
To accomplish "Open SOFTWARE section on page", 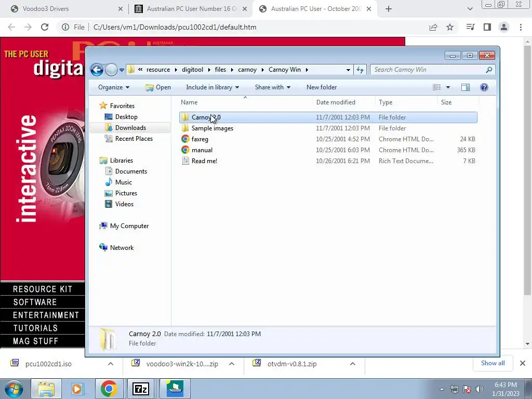I will (x=43, y=302).
